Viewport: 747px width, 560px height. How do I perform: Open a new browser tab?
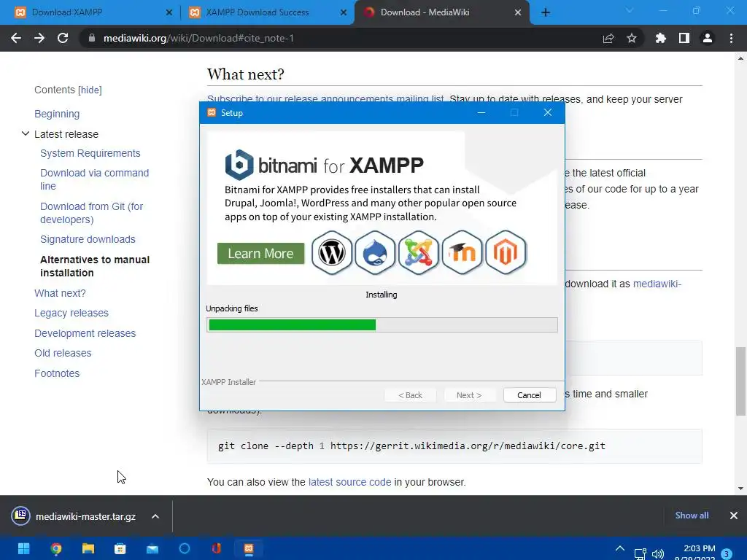point(546,12)
